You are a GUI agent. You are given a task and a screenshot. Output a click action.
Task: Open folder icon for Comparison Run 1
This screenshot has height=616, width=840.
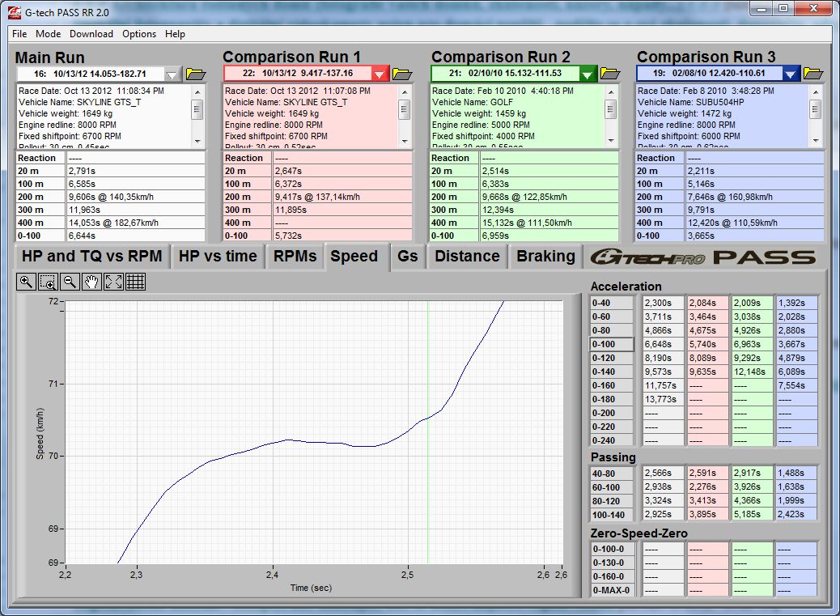401,74
